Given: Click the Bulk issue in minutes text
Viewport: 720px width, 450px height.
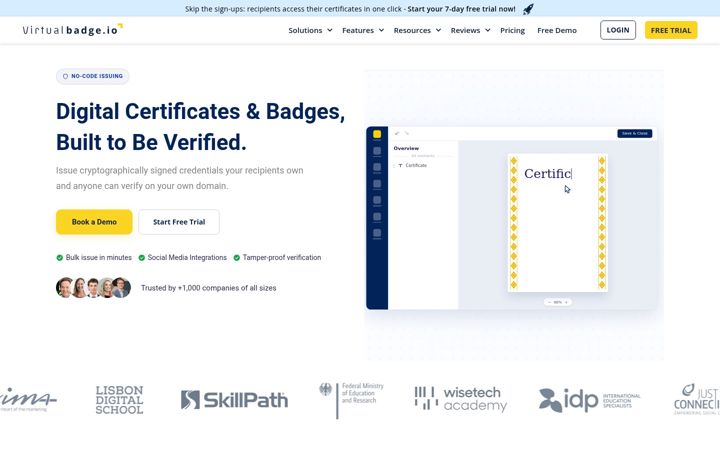Looking at the screenshot, I should point(99,258).
